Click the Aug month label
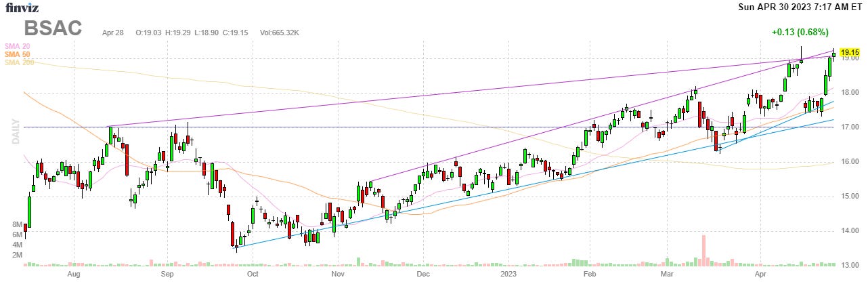Image resolution: width=868 pixels, height=286 pixels. (x=74, y=274)
